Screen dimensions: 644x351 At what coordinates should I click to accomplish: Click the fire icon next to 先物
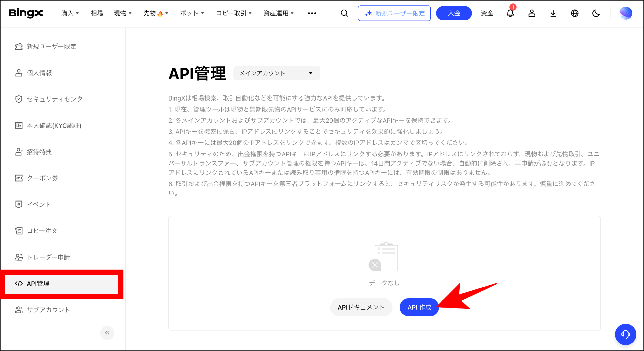160,13
